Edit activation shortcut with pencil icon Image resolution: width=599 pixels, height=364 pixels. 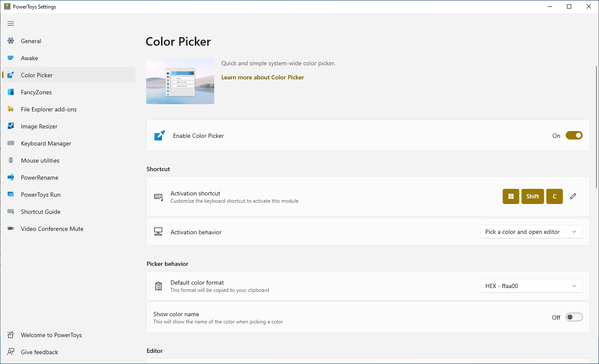click(573, 196)
